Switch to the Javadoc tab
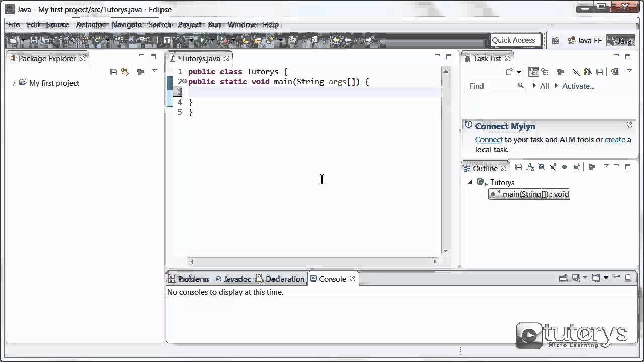644x362 pixels. click(x=233, y=279)
